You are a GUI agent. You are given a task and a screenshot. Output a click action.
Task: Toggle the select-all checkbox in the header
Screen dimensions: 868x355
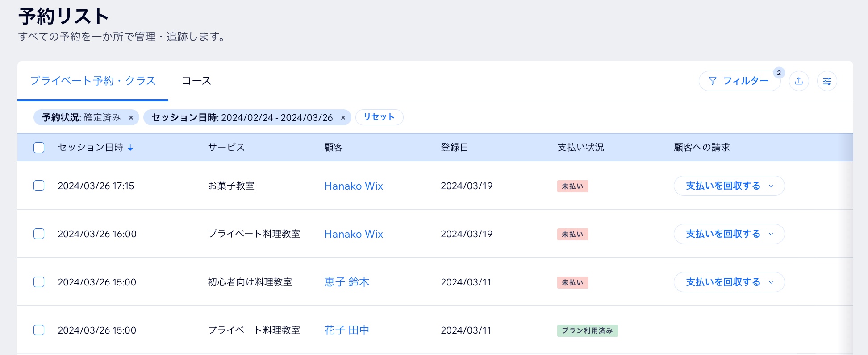click(39, 148)
